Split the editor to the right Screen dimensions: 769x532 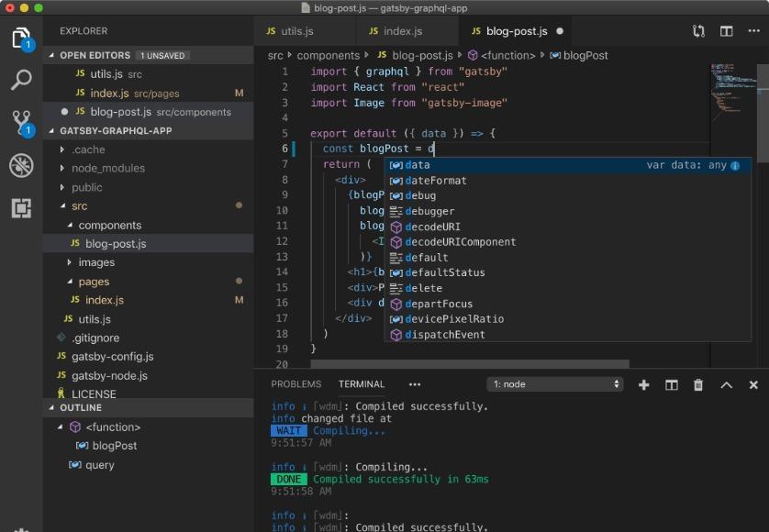pos(727,31)
